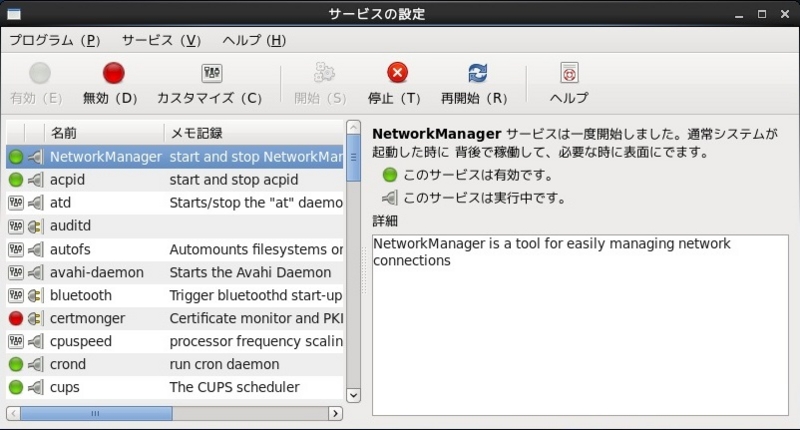Click the vertical scrollbar down arrow
The image size is (800, 430).
(353, 395)
